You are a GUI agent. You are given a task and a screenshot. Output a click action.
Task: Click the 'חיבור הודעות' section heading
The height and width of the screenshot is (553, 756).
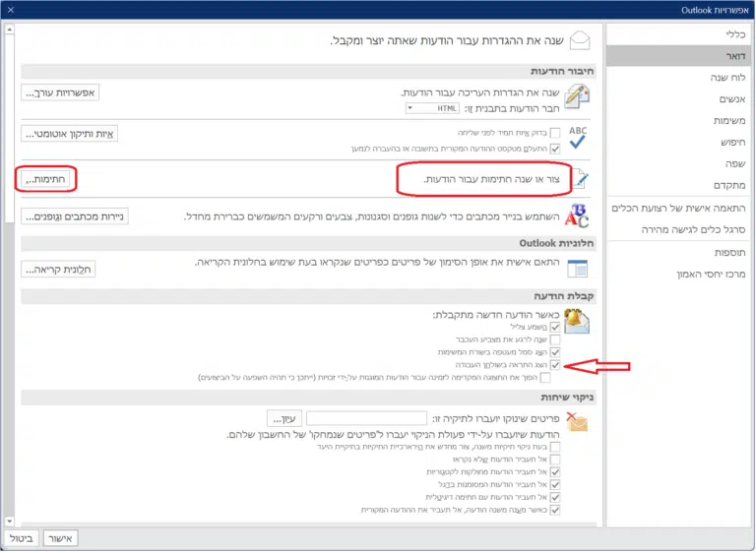point(562,72)
